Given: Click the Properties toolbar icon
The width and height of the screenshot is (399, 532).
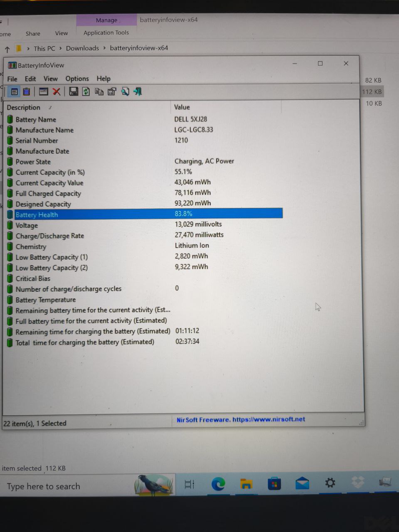Looking at the screenshot, I should [x=112, y=92].
